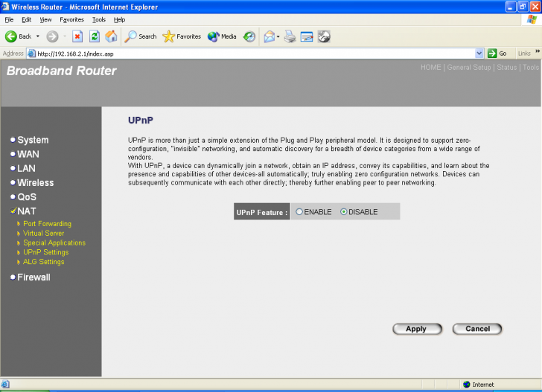The width and height of the screenshot is (542, 392).
Task: Refresh the page via toolbar icon
Action: click(95, 36)
